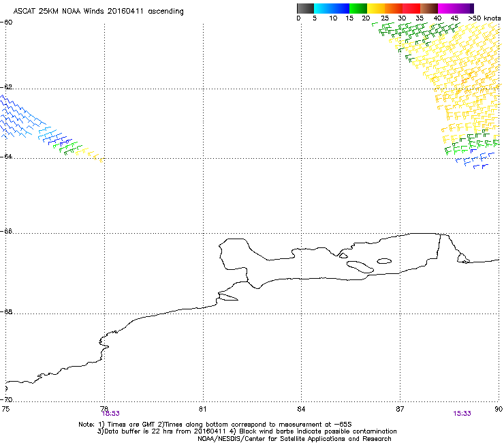The height and width of the screenshot is (443, 504).
Task: Pick the brown segment of the wind scale
Action: (x=429, y=8)
